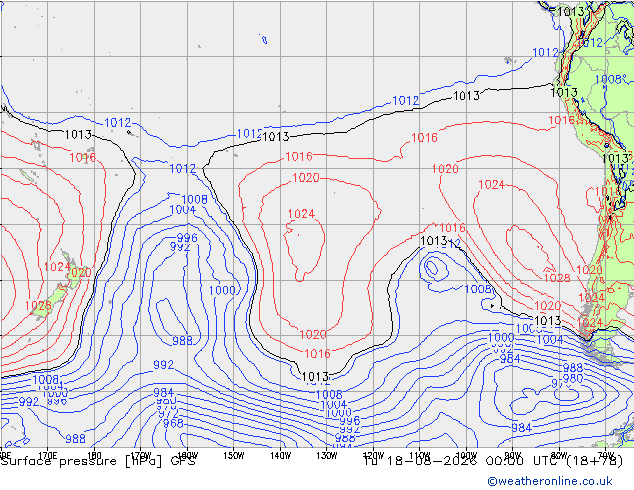The width and height of the screenshot is (634, 490).
Task: Click the red 1026 label on New Zealand's South Island
Action: 38,306
